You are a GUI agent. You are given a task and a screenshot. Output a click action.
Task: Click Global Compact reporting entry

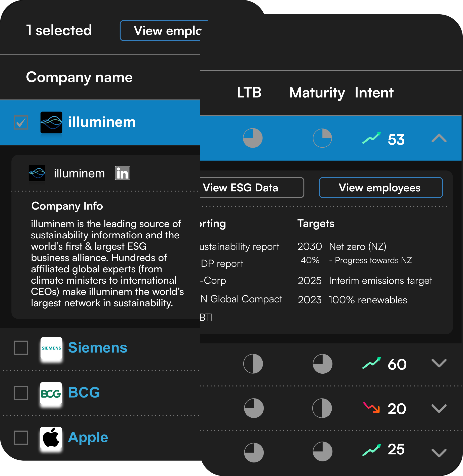coord(241,299)
